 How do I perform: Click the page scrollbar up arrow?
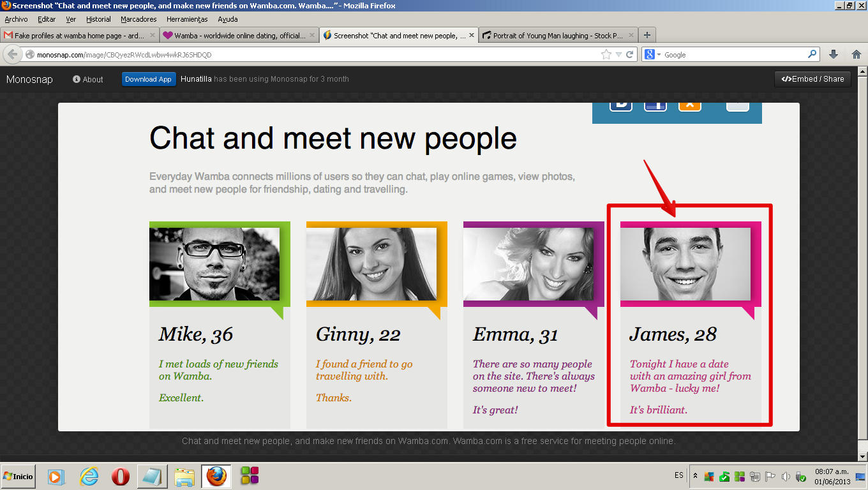(x=862, y=71)
